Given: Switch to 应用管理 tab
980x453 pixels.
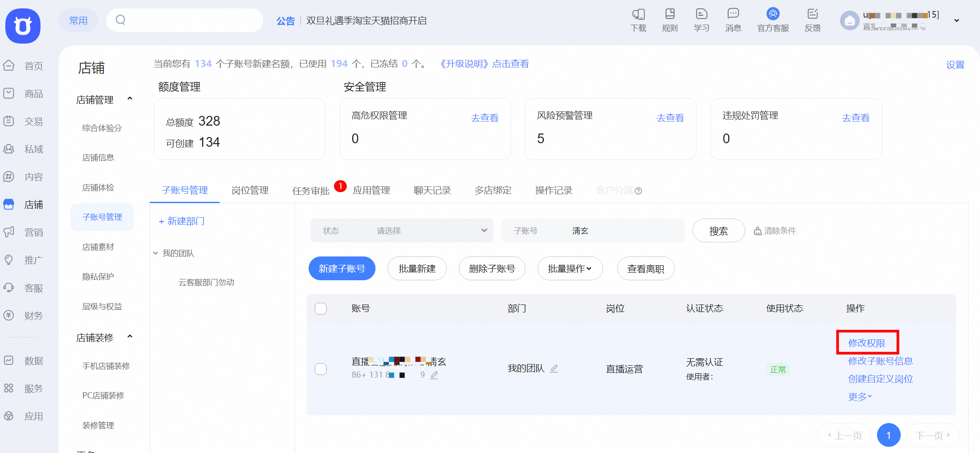Looking at the screenshot, I should coord(372,190).
